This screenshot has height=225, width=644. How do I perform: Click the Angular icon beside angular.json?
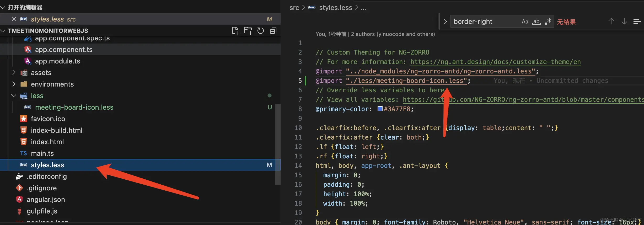[x=19, y=199]
